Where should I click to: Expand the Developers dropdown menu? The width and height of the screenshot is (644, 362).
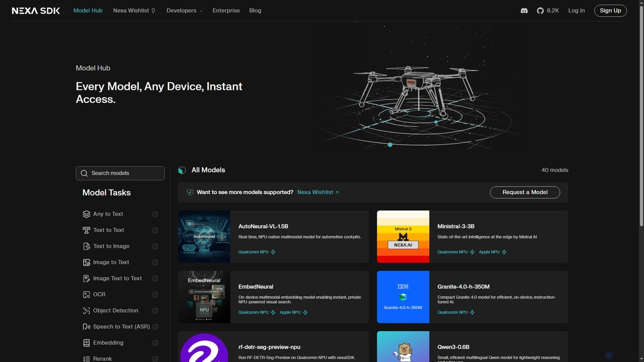tap(185, 11)
